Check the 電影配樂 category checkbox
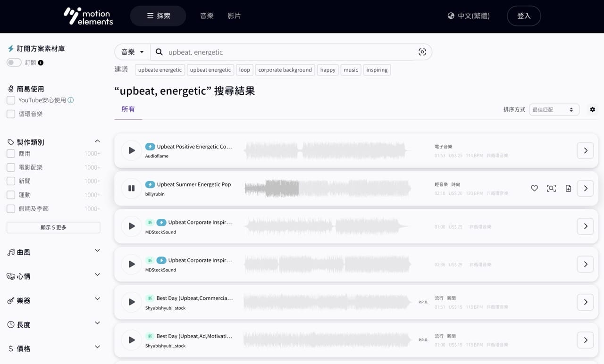This screenshot has width=604, height=364. (11, 167)
